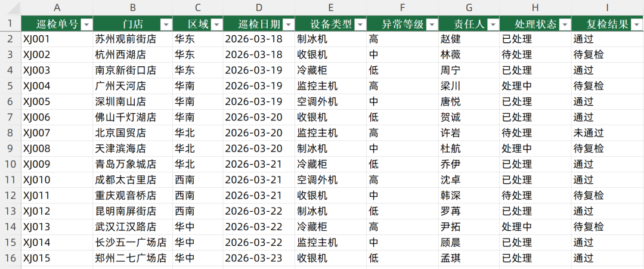The image size is (644, 269).
Task: Click 责任人 cell 罗苒
Action: [x=469, y=211]
